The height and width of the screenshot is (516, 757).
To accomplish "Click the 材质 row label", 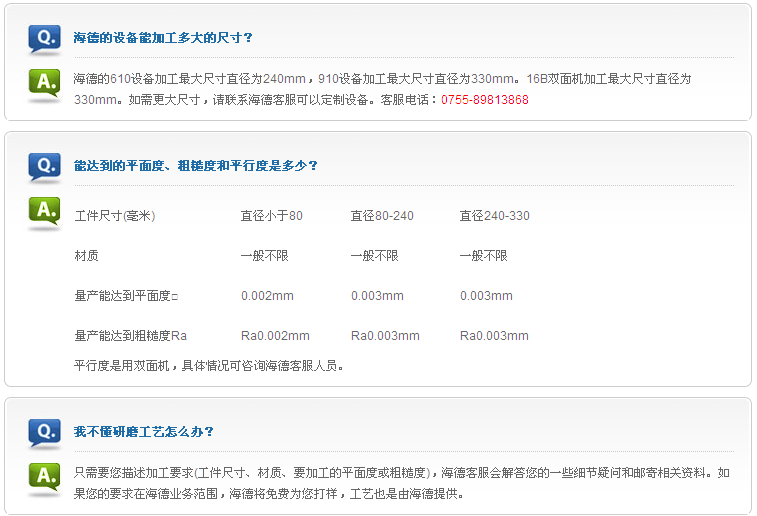I will click(x=87, y=256).
